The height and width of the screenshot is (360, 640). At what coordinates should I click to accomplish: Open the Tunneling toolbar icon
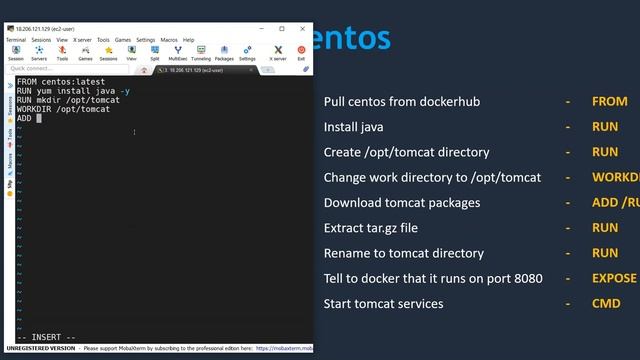(x=201, y=53)
